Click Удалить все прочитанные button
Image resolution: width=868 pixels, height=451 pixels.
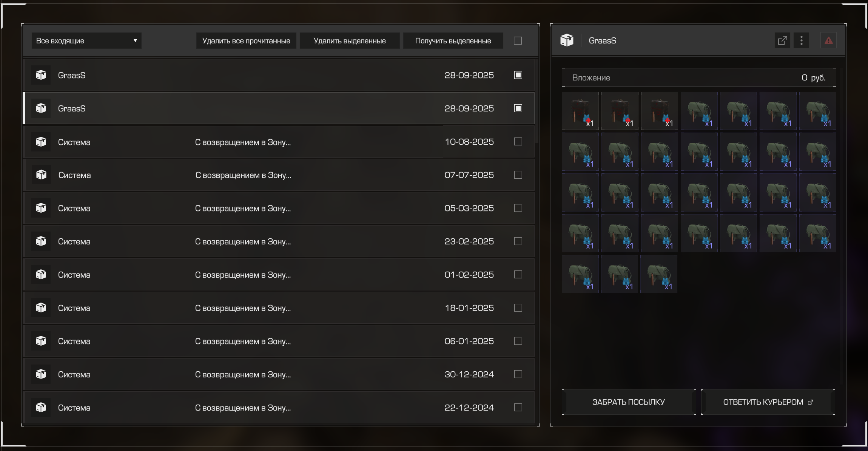[x=246, y=40]
